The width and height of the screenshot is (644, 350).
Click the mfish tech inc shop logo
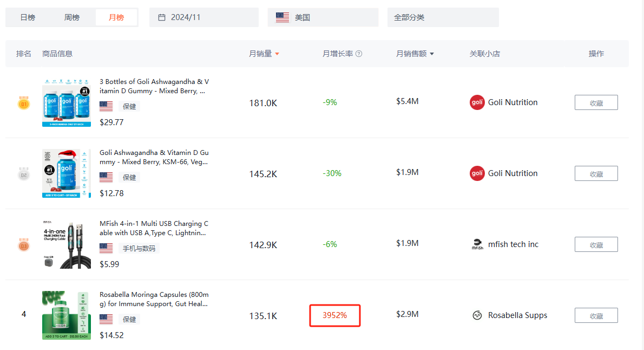tap(477, 244)
